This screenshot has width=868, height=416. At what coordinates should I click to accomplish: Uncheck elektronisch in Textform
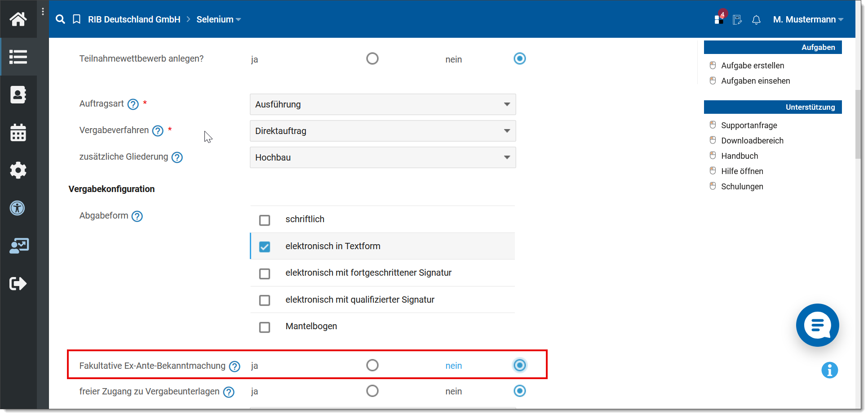[265, 247]
